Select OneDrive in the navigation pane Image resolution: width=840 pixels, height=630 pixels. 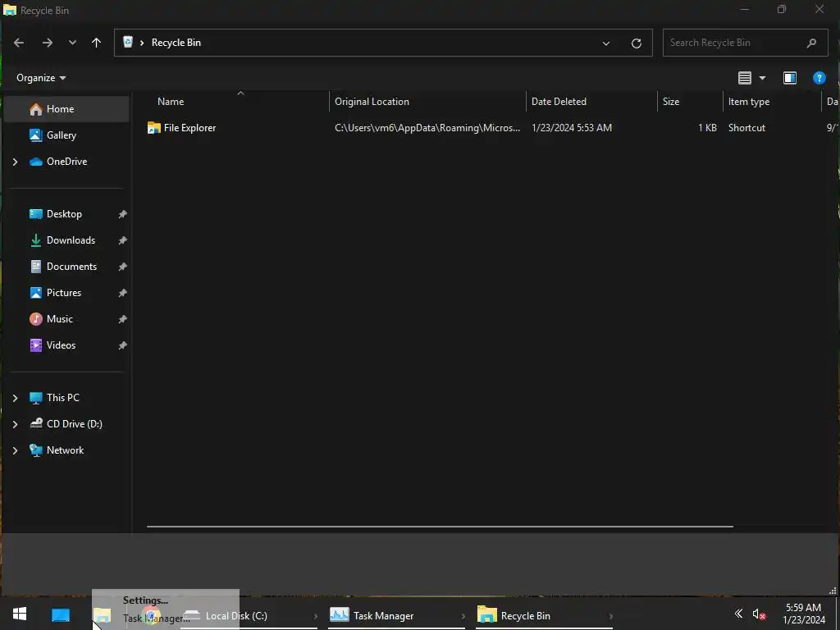(x=66, y=162)
